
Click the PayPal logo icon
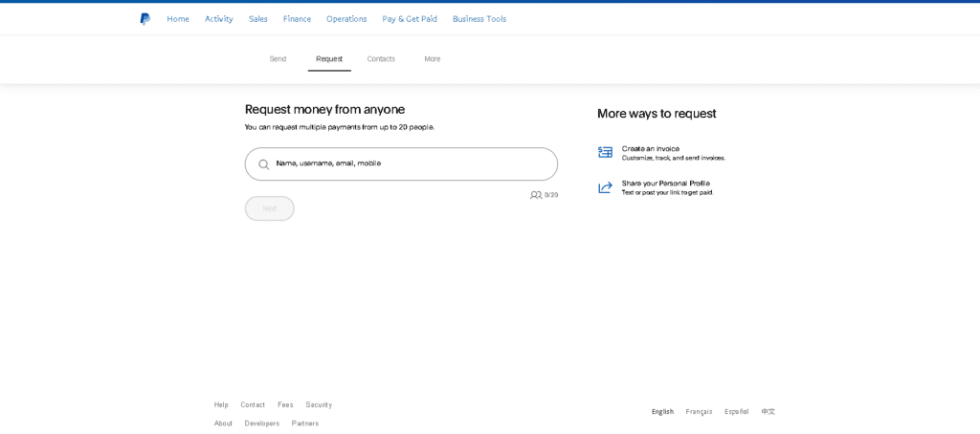pos(145,19)
